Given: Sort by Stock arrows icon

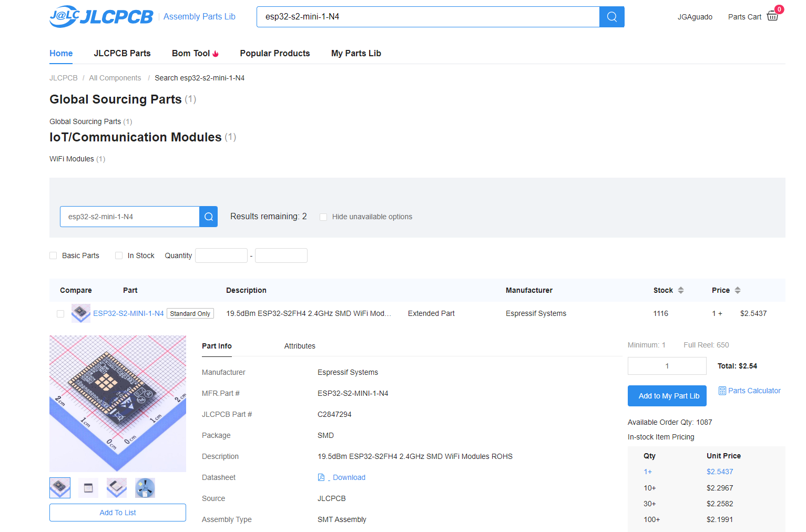Looking at the screenshot, I should [681, 290].
